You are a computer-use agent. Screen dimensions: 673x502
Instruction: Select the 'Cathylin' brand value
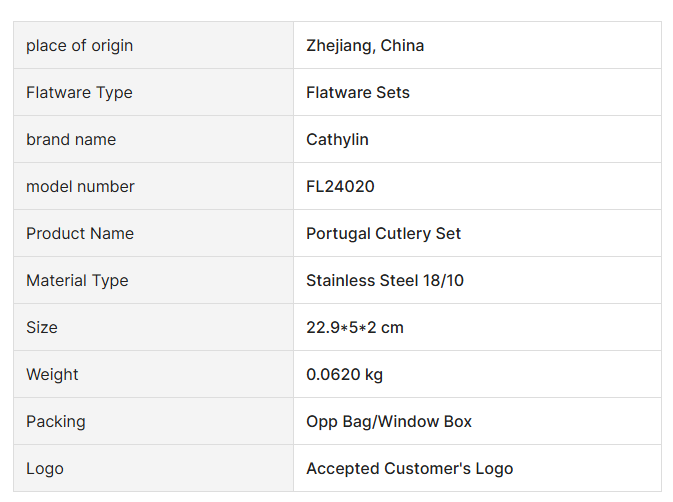[x=337, y=140]
